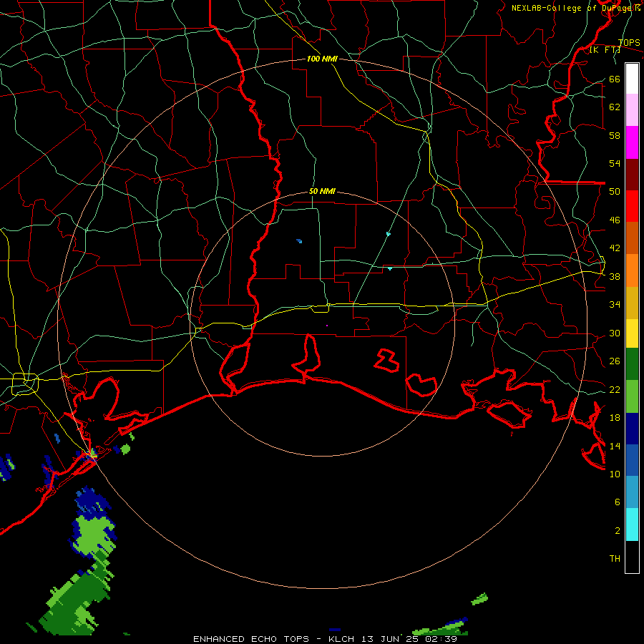Image resolution: width=644 pixels, height=644 pixels.
Task: Click the legend value "62"
Action: 615,107
